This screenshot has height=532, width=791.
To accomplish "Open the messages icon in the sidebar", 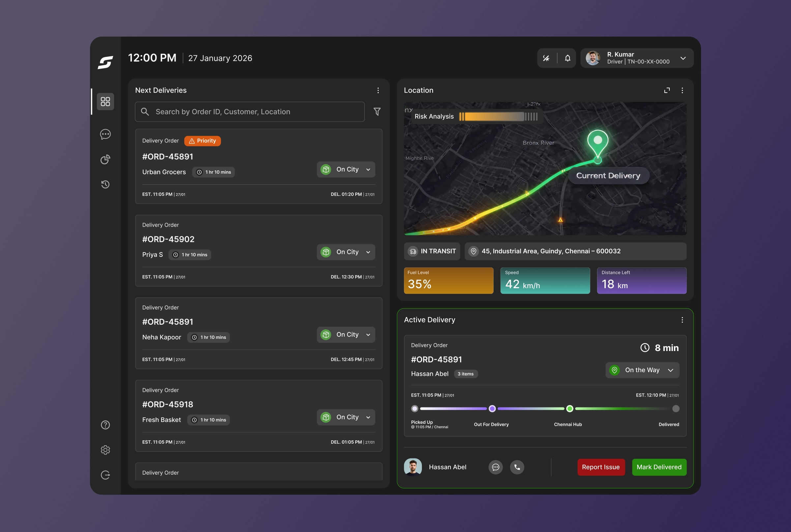I will [x=105, y=134].
